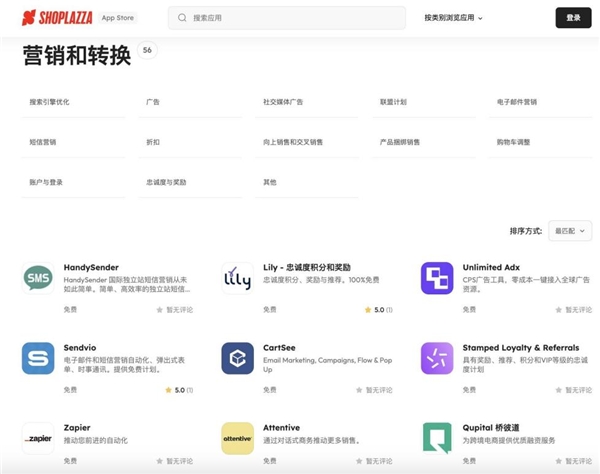The width and height of the screenshot is (600, 474).
Task: Open the Stamped Loyalty app icon
Action: [x=437, y=358]
